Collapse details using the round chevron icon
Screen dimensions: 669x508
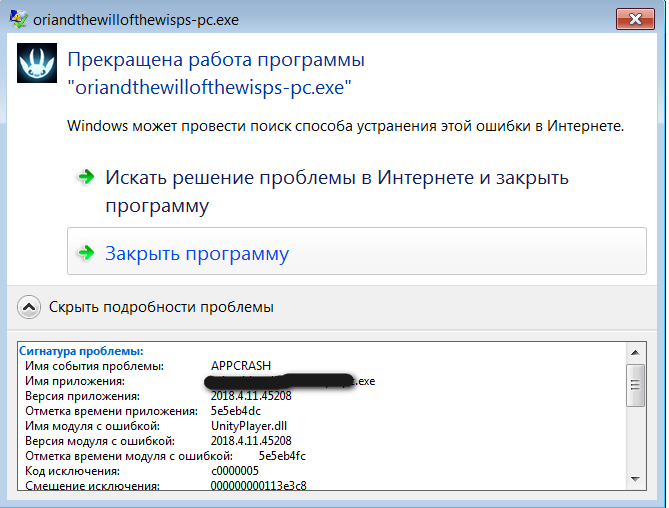point(30,307)
